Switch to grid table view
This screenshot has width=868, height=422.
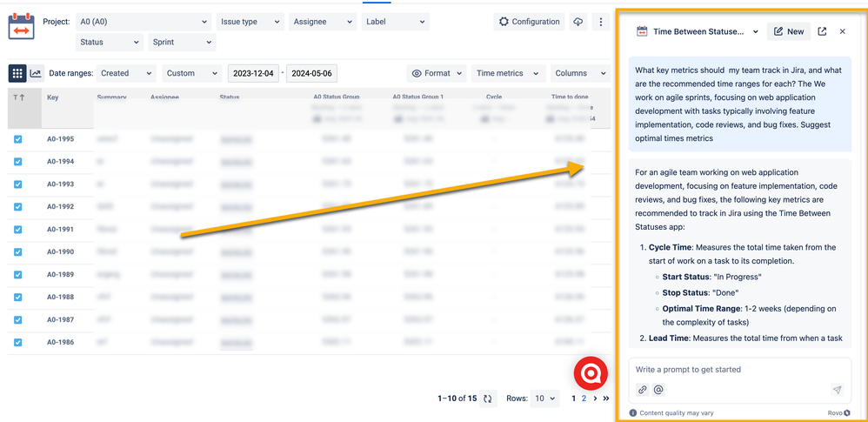[x=17, y=73]
